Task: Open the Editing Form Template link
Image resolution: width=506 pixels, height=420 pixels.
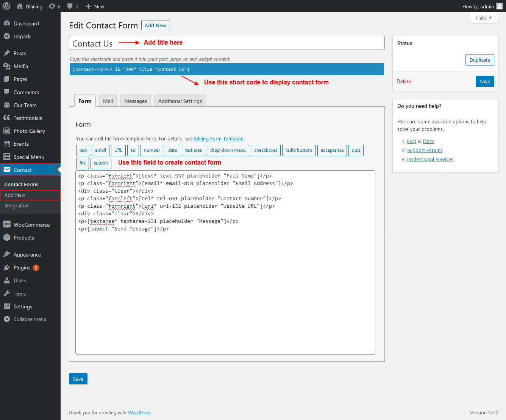Action: click(218, 138)
